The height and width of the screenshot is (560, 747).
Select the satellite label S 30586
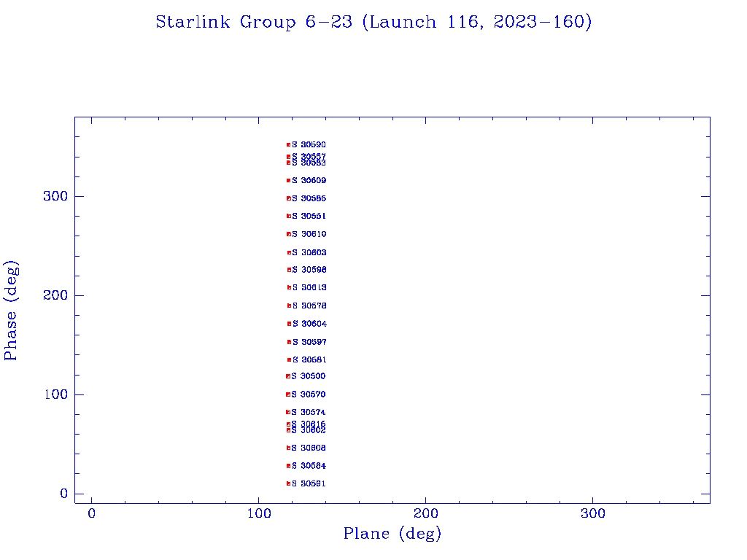[309, 198]
